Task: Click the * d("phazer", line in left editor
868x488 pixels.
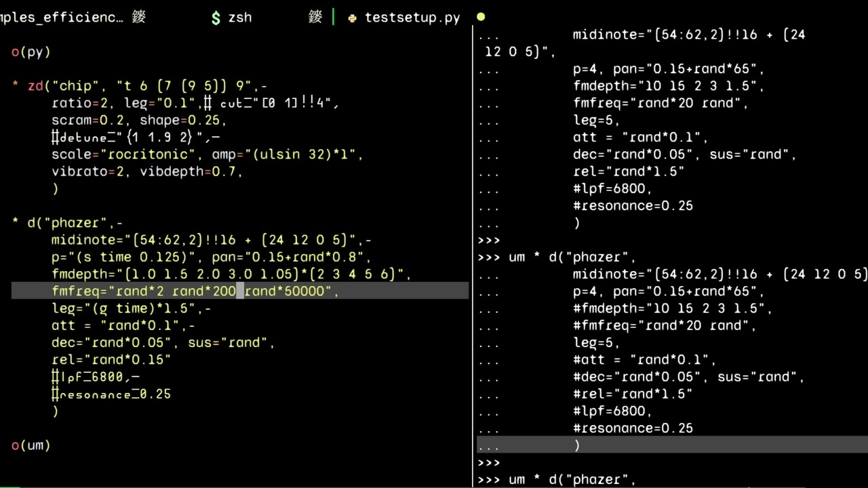Action: 67,223
